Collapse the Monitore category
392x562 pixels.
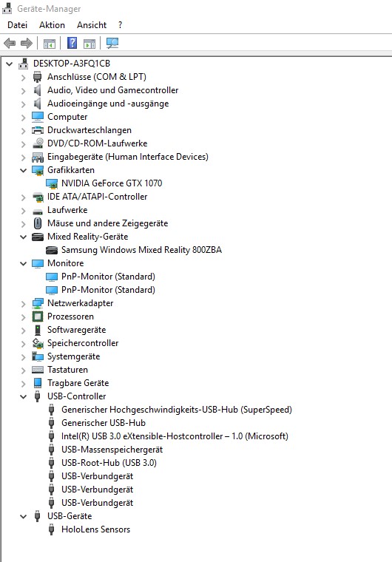point(24,263)
